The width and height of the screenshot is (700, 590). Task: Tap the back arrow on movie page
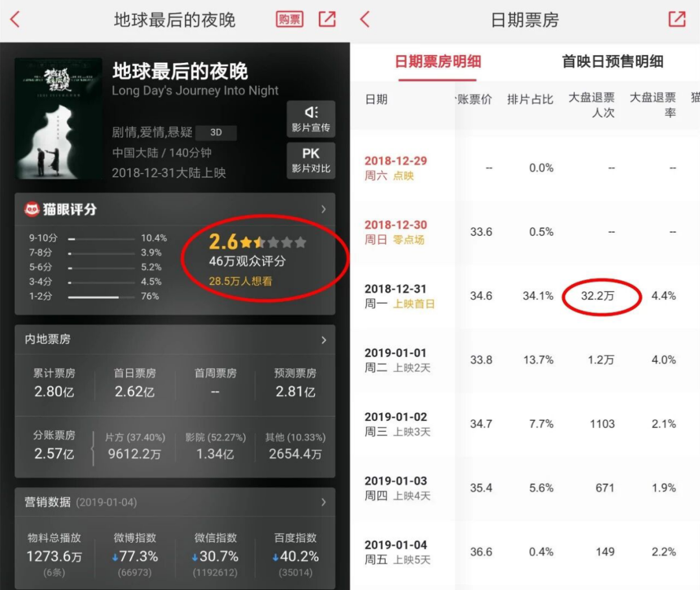(16, 19)
